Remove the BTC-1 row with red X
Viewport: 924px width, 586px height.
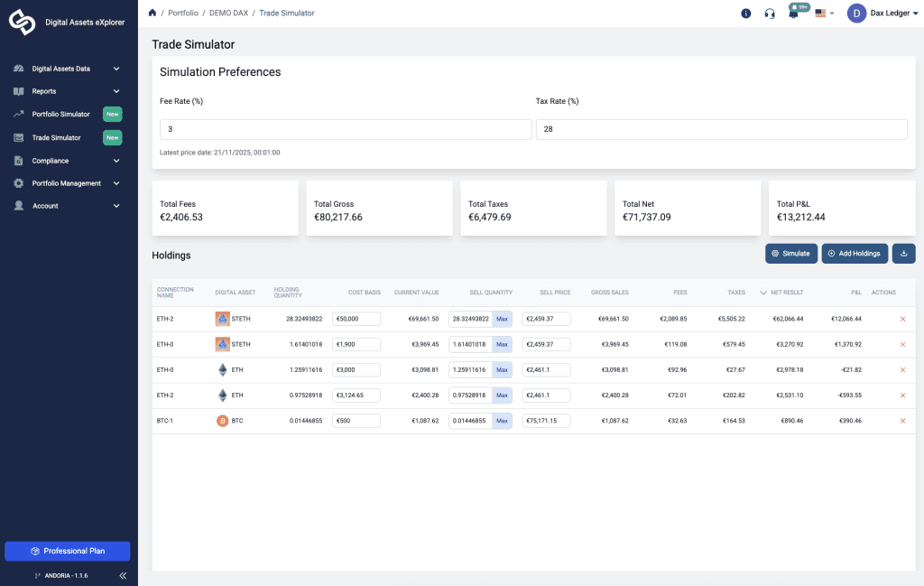902,421
